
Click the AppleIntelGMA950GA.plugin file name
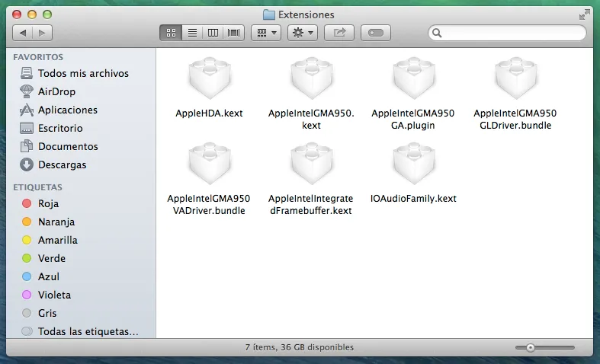click(413, 120)
